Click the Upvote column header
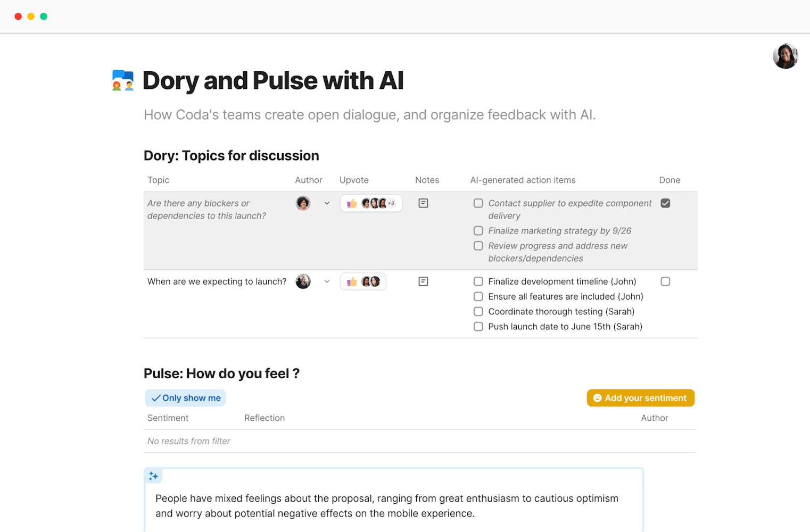This screenshot has height=532, width=810. tap(354, 180)
